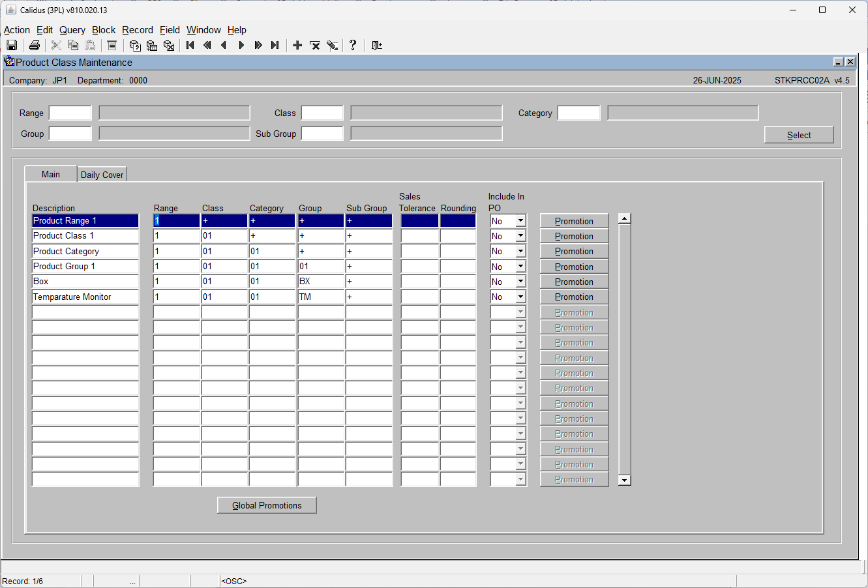Screen dimensions: 868x588
Task: Open the Block menu
Action: 104,30
